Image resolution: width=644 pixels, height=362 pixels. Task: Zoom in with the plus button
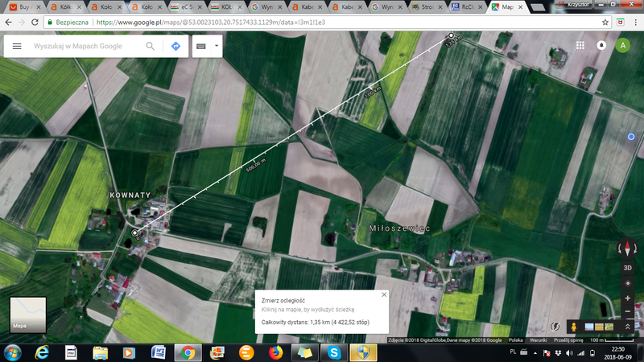pos(628,298)
